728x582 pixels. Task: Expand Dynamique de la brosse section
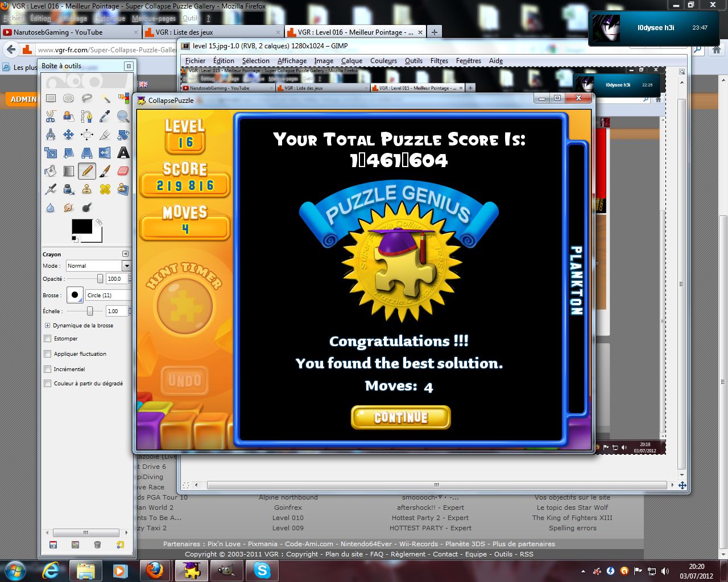pos(48,326)
